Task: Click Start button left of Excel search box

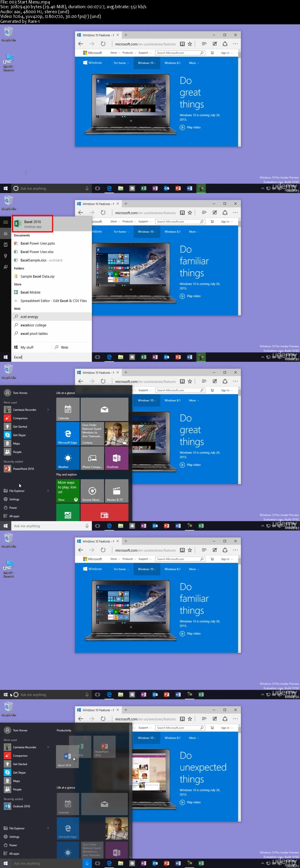Action: [5, 357]
